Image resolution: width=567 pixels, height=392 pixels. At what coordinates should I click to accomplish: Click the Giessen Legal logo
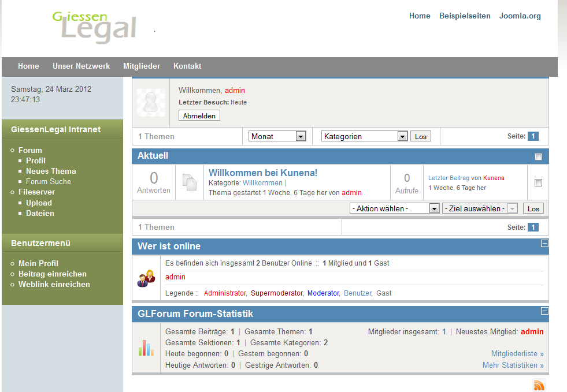pos(94,27)
